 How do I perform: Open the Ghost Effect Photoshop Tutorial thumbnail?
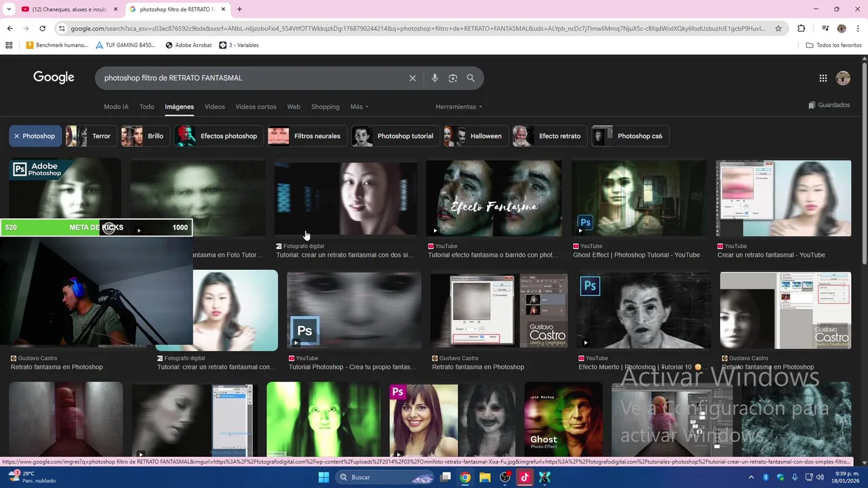(x=639, y=198)
